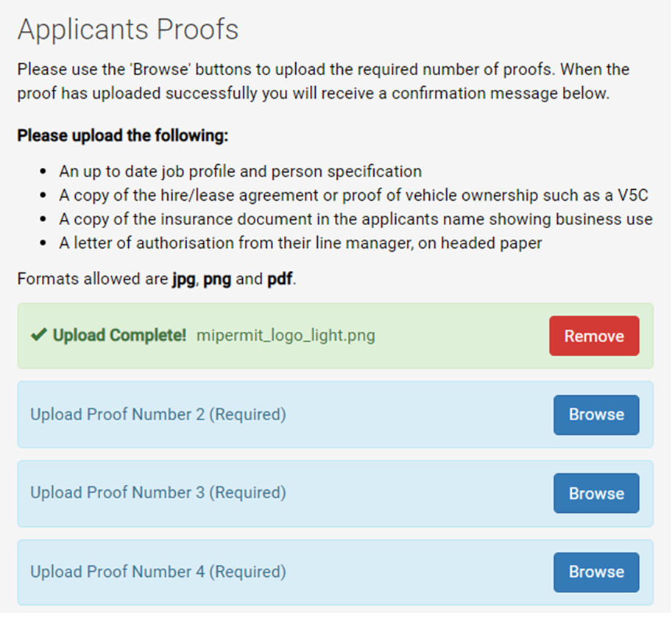Select the Upload Proof Number 2 (Required) label
The image size is (672, 624).
(158, 414)
